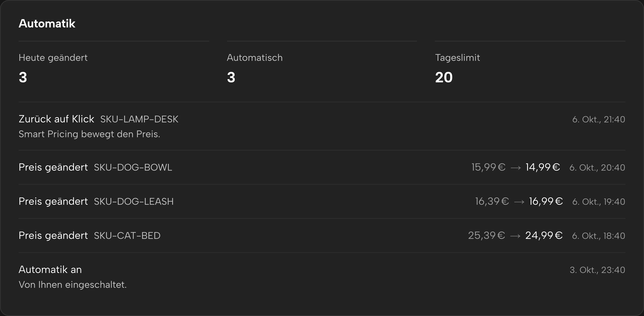Screen dimensions: 644x316
Task: Open SKU-DOG-LEASH price change entry
Action: point(322,202)
